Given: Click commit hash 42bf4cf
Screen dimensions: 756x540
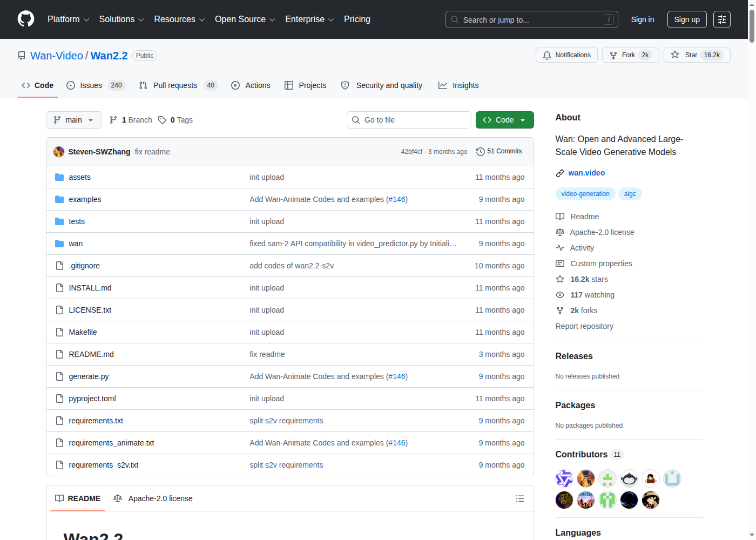Looking at the screenshot, I should click(411, 152).
